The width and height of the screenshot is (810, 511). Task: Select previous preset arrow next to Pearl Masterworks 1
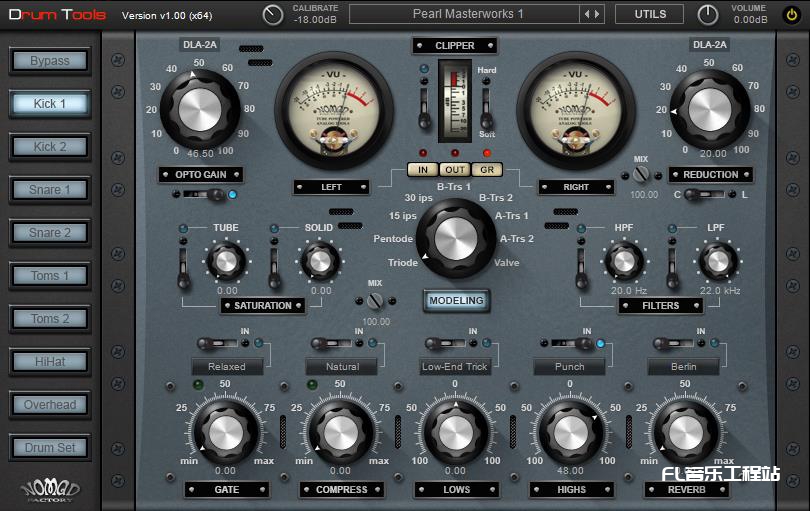(587, 14)
